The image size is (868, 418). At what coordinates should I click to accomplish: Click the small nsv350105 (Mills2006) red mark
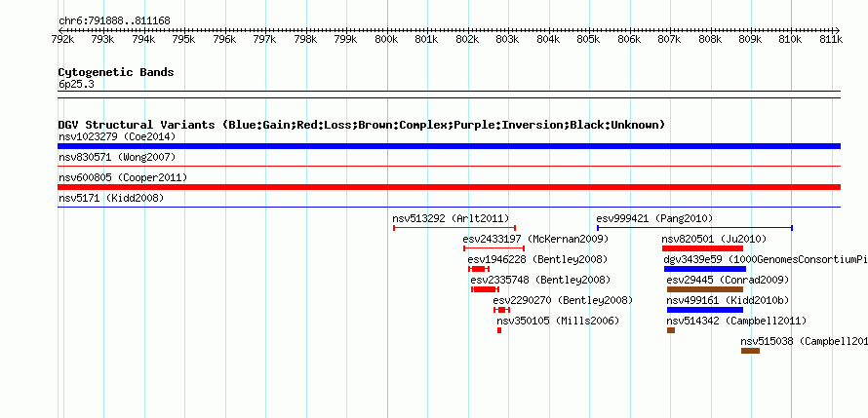[x=499, y=330]
